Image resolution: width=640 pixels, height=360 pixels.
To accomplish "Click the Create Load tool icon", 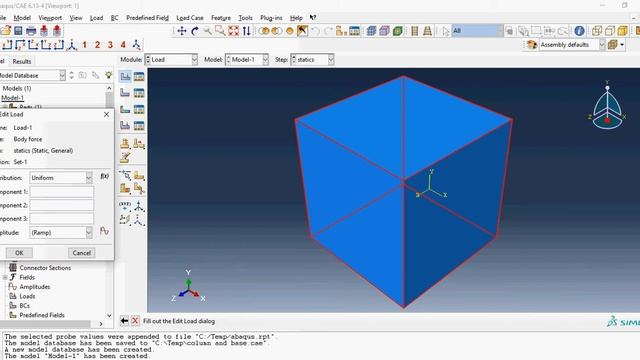I will (125, 76).
